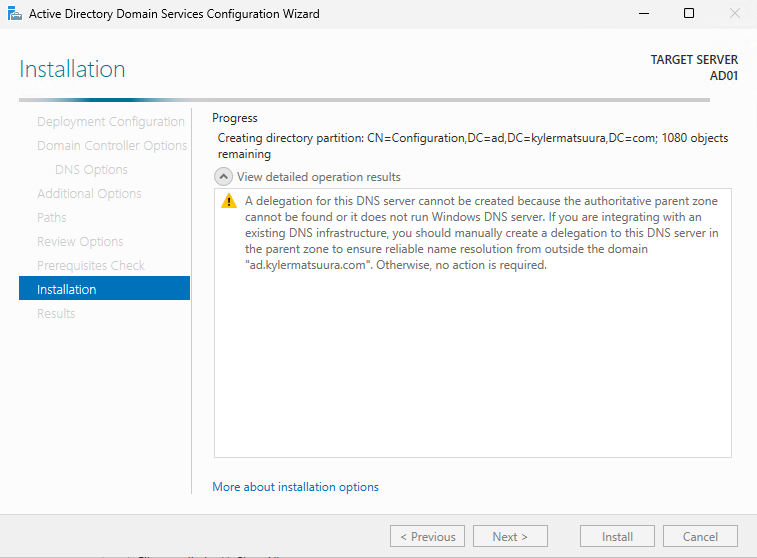Click the 'View detailed operation results' label
This screenshot has width=757, height=558.
(319, 177)
